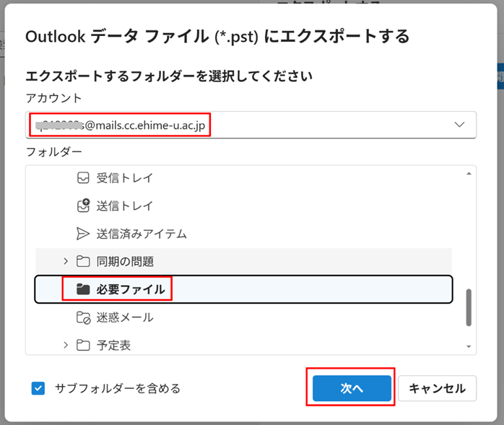The height and width of the screenshot is (425, 504).
Task: Click the 同期の問題 folder icon
Action: click(x=83, y=261)
